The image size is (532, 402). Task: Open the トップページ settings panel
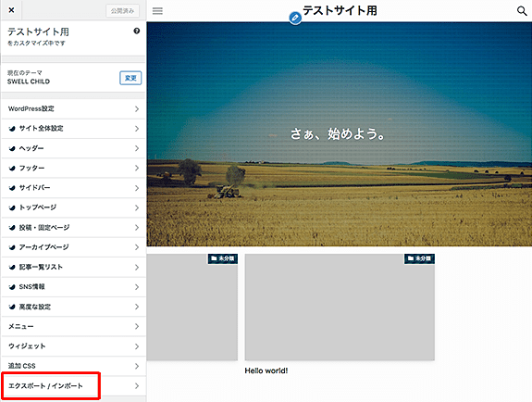[x=74, y=207]
